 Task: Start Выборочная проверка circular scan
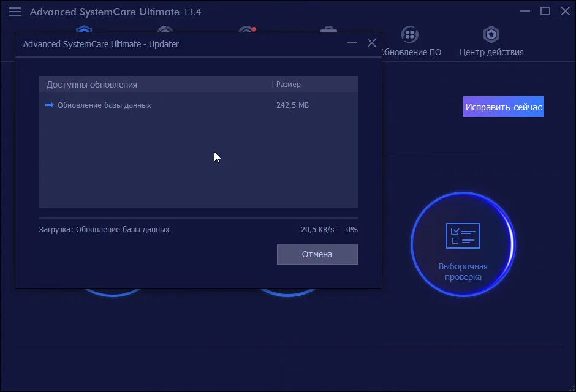click(463, 244)
